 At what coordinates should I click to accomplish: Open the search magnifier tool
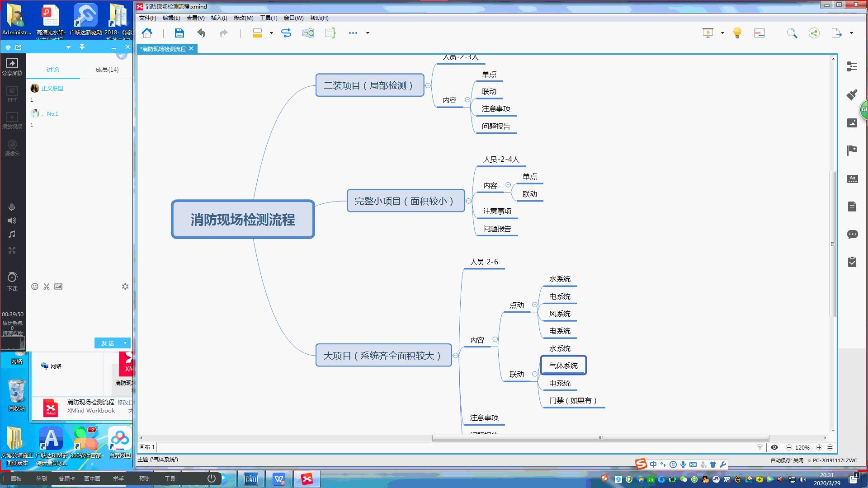792,33
